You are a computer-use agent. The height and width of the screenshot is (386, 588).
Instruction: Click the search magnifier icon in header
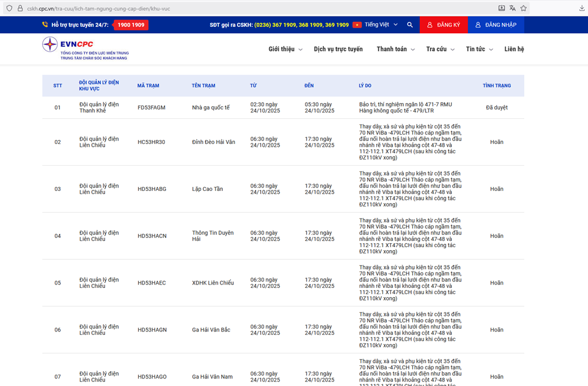pos(409,25)
